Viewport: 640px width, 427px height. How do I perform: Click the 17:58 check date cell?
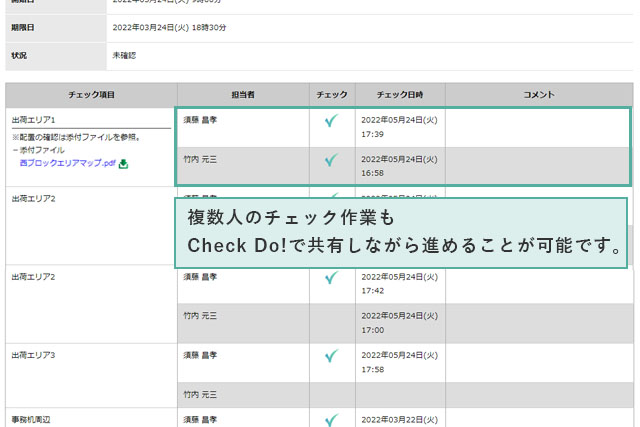coord(400,362)
